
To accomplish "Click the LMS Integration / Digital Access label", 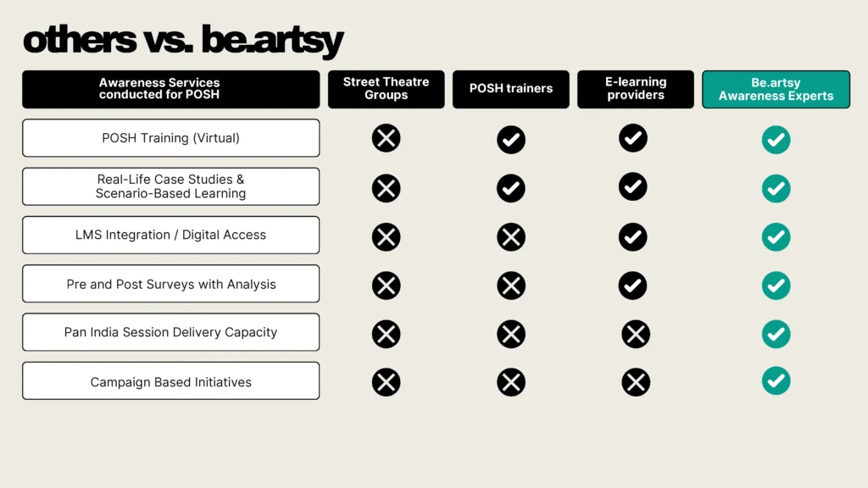I will pos(171,235).
